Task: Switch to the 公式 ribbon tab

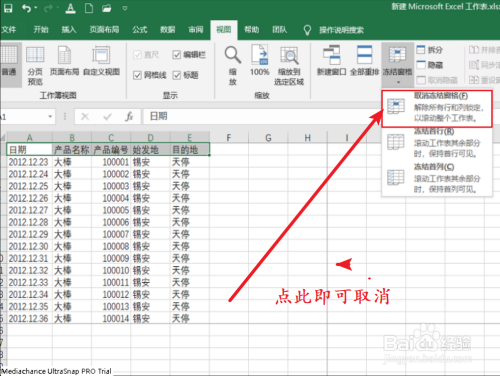Action: coord(139,30)
